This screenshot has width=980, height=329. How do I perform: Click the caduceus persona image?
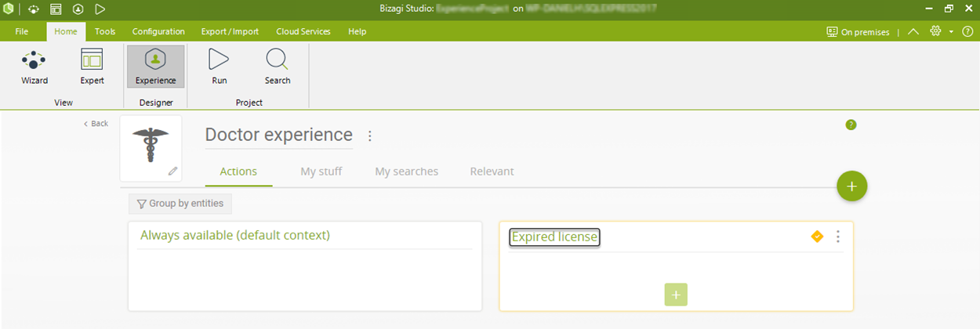(151, 145)
